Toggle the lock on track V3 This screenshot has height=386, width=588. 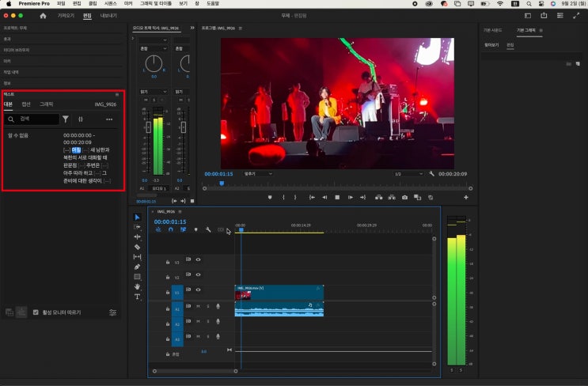pyautogui.click(x=168, y=260)
